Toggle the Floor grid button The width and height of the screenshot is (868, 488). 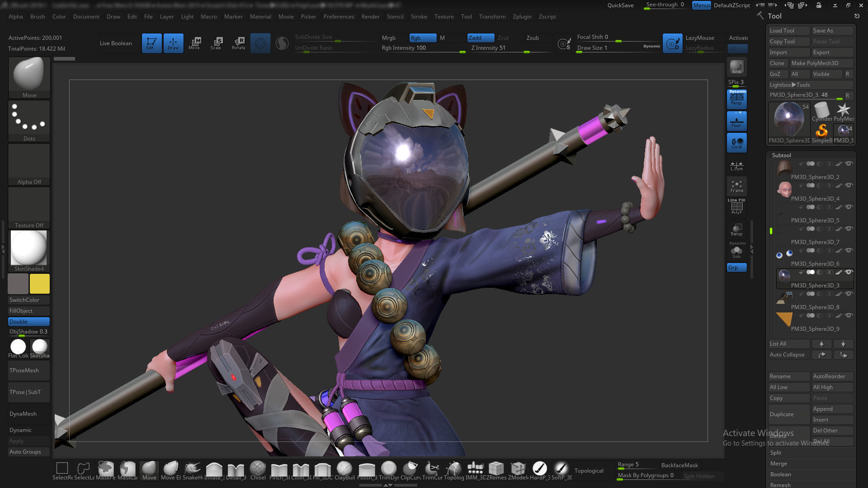[736, 121]
